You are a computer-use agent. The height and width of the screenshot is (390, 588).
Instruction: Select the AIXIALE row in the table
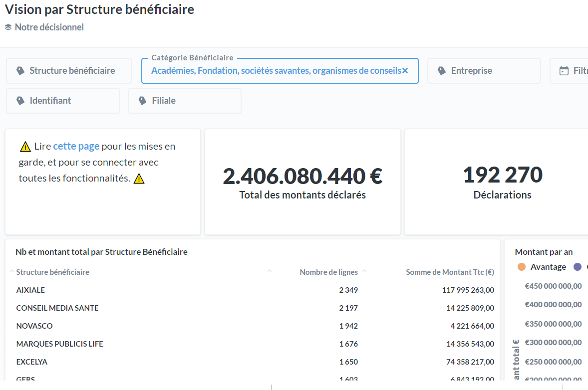click(30, 290)
